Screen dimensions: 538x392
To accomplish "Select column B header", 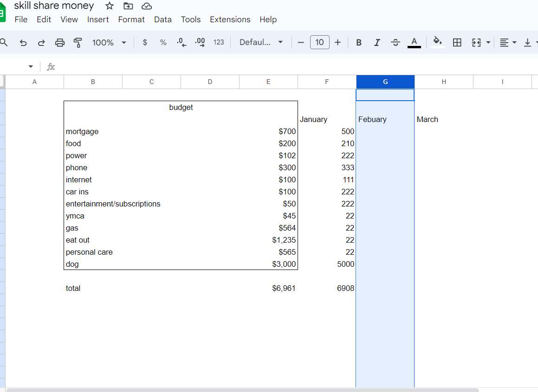I will pyautogui.click(x=93, y=82).
